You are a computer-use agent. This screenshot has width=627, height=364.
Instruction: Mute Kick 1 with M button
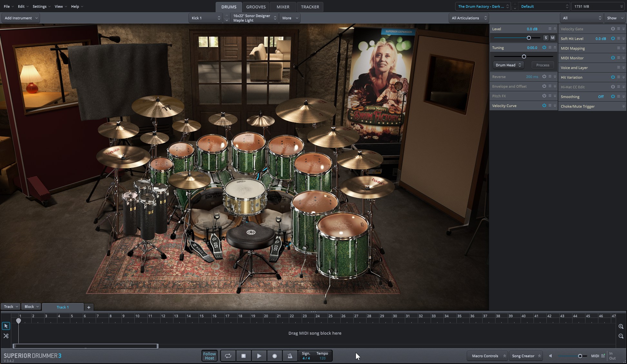[553, 38]
